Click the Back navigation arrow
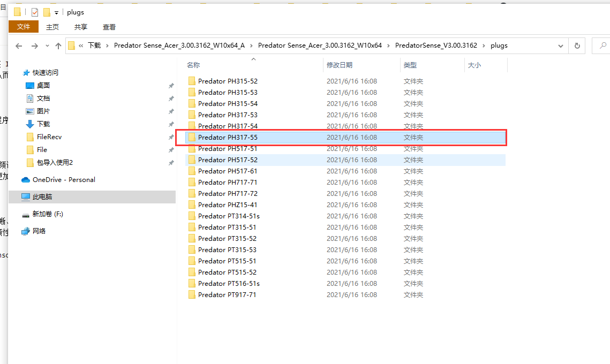 pos(19,46)
